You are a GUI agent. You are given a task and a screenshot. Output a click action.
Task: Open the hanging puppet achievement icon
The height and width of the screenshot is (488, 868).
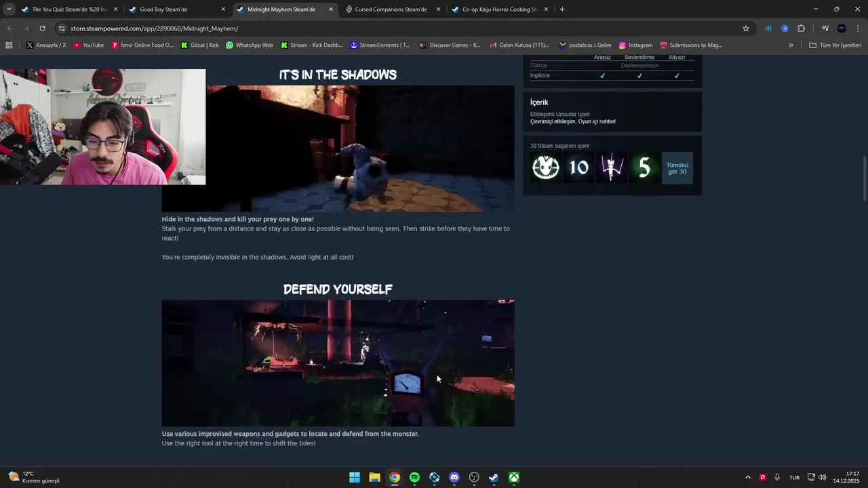tap(612, 167)
